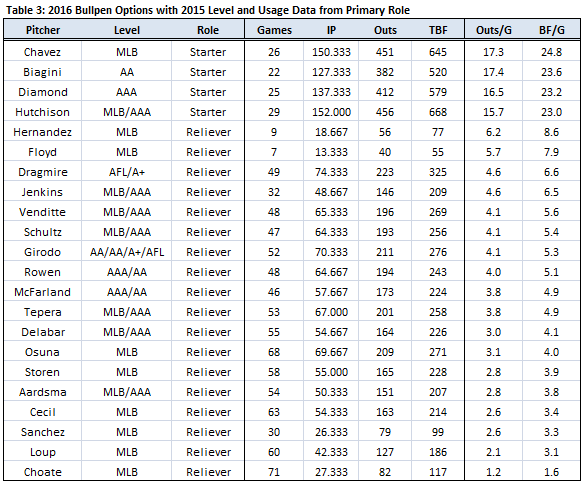Click Osuna's Games value 68
The width and height of the screenshot is (586, 485).
tap(274, 352)
